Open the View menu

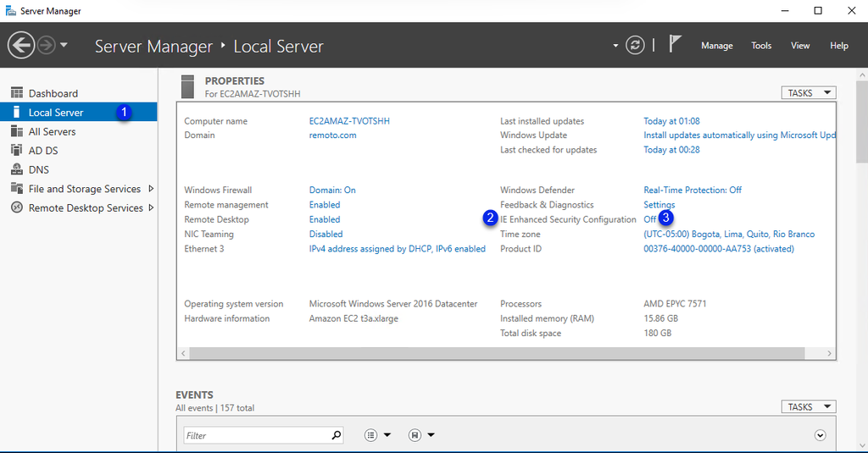800,46
